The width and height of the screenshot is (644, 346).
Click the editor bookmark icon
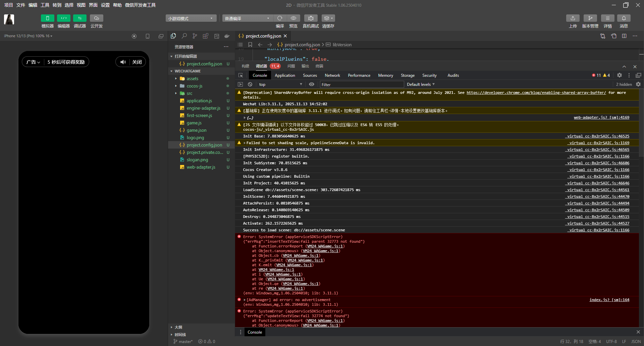[x=250, y=45]
